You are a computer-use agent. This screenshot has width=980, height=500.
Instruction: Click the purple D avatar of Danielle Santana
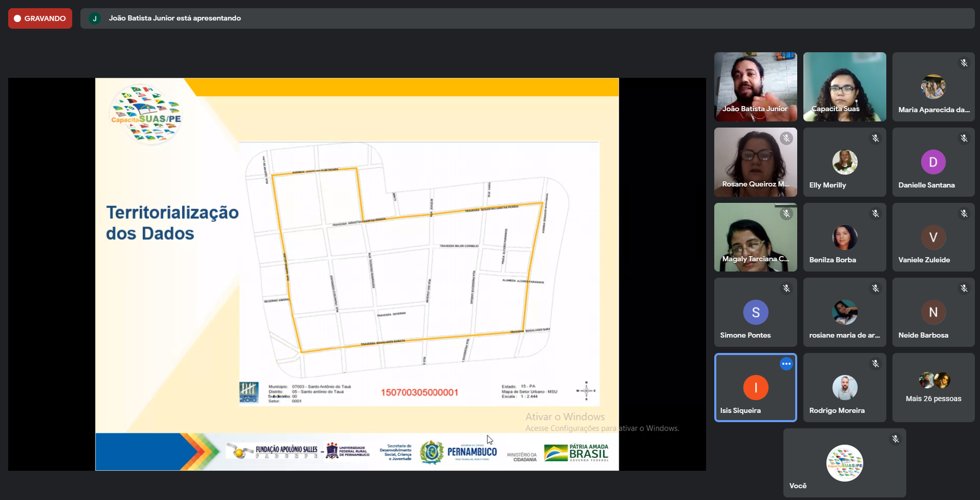pos(933,162)
